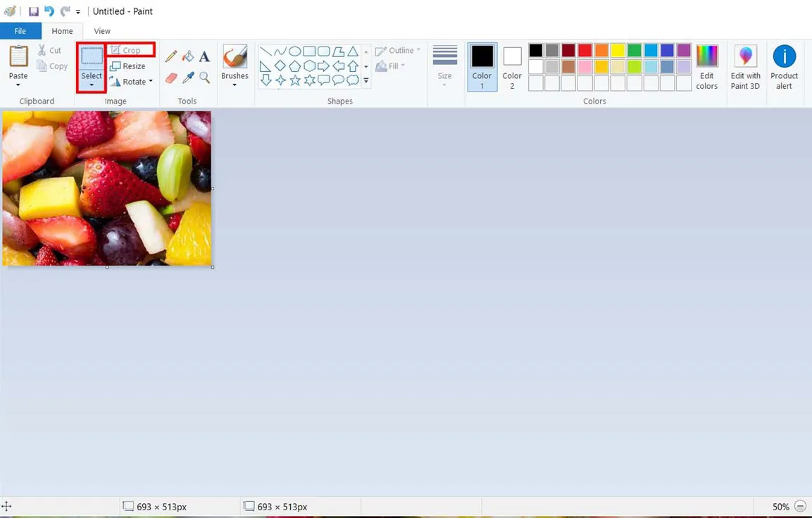Zoom out with the minus button
This screenshot has width=812, height=518.
[800, 507]
